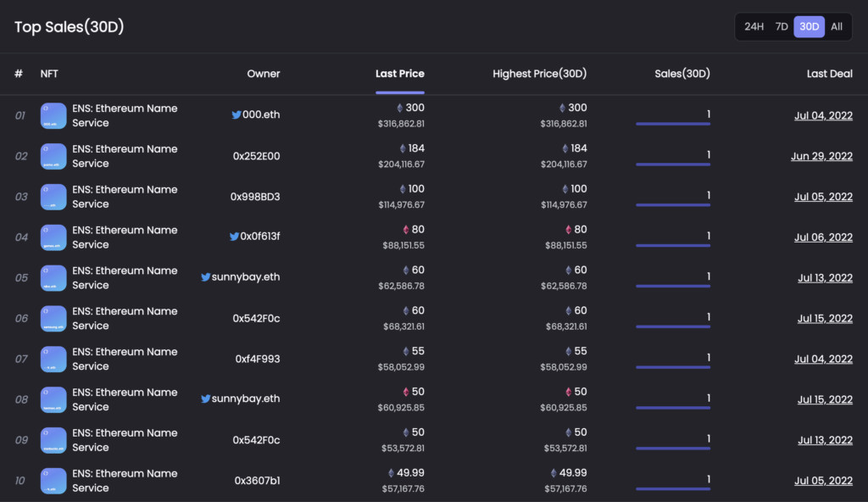Select the ENS name text in row 07

[x=125, y=359]
